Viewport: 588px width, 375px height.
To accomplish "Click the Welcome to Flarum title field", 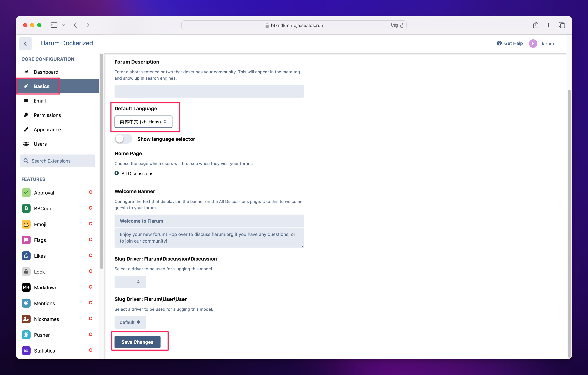I will (x=209, y=221).
